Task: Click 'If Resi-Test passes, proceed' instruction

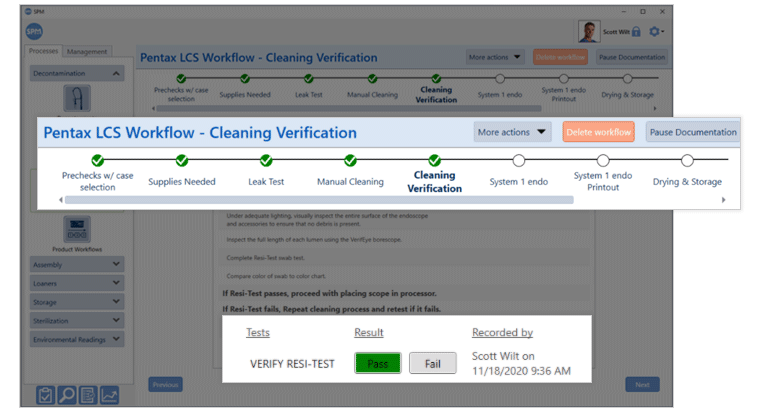Action: click(x=330, y=294)
